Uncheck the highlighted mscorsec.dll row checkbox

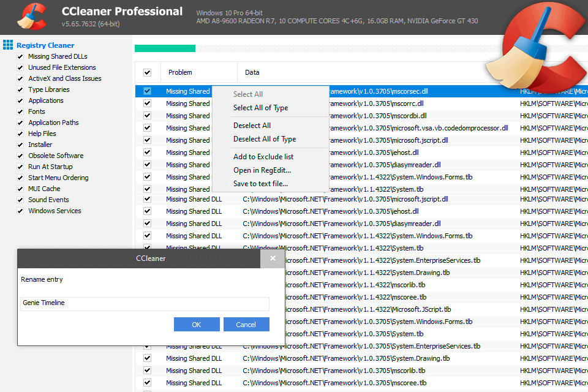pyautogui.click(x=148, y=91)
